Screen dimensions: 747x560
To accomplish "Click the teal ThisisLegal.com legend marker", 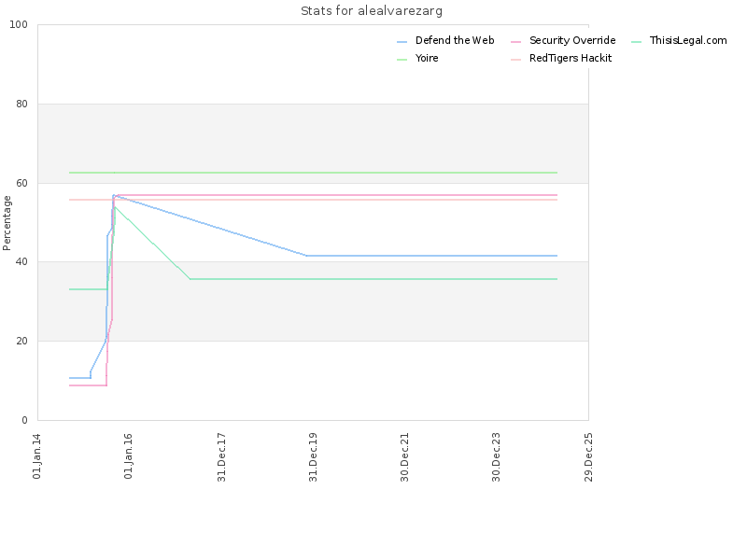I will click(636, 41).
